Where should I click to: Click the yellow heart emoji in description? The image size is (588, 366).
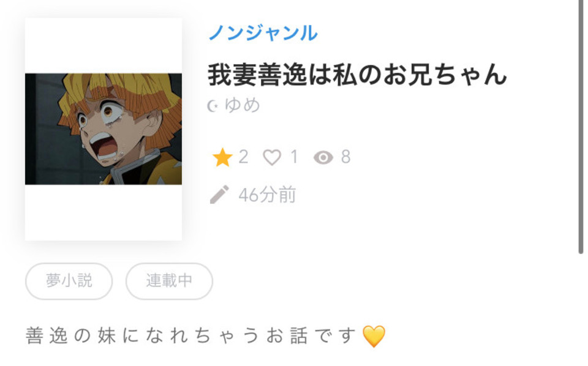pos(374,336)
